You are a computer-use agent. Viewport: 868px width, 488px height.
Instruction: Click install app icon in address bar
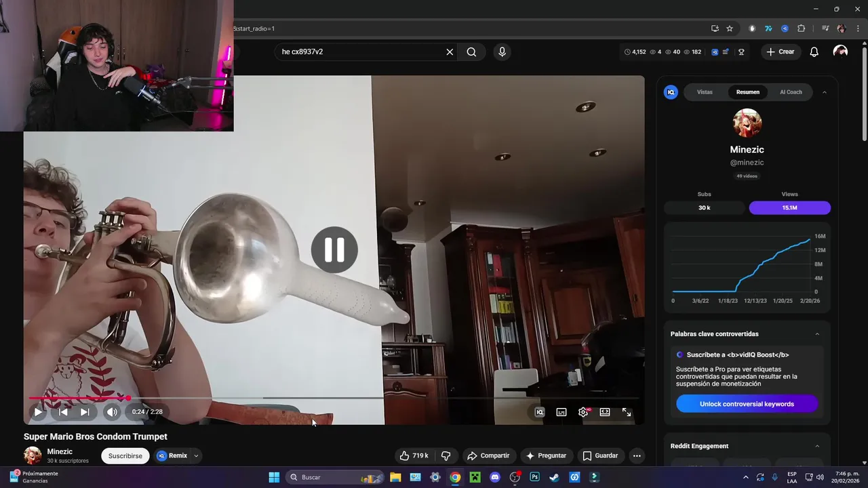click(715, 28)
